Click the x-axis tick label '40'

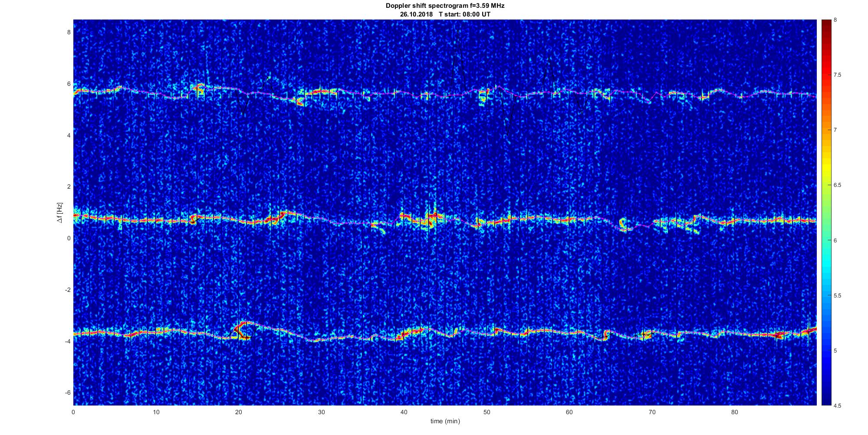(404, 412)
